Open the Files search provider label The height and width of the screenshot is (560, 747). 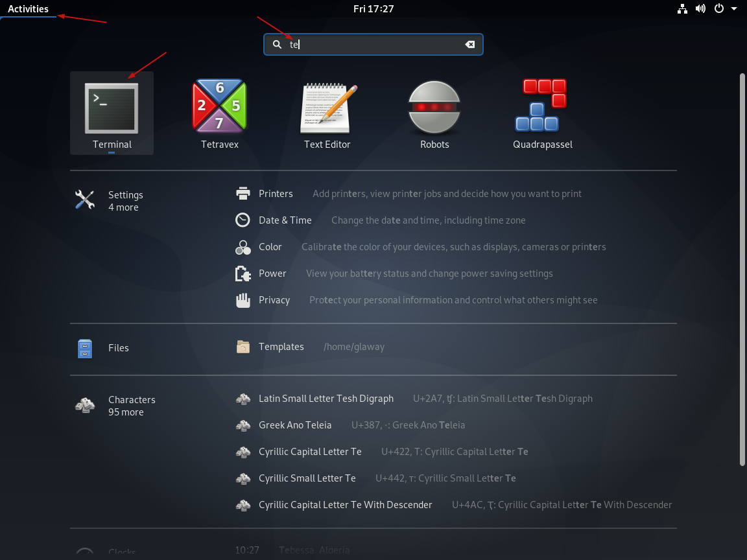pos(118,347)
